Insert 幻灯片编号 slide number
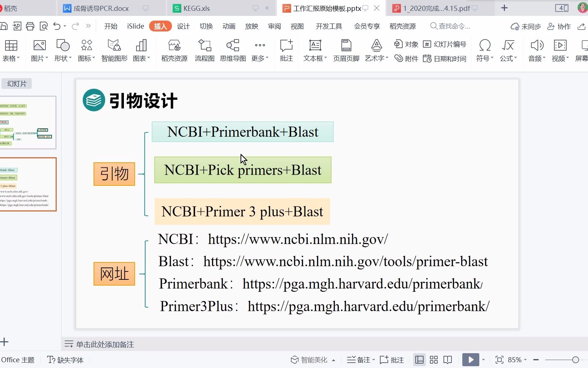Viewport: 588px width, 368px height. (x=445, y=44)
